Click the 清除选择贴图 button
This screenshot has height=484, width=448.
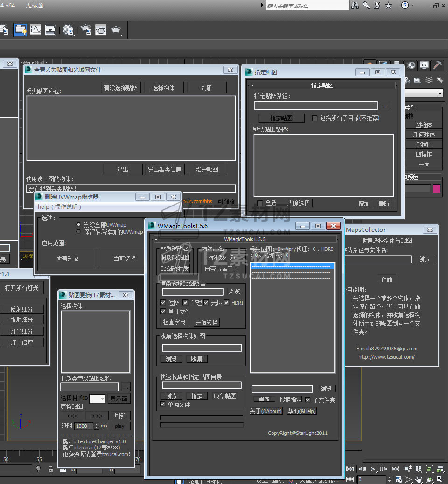coord(121,88)
